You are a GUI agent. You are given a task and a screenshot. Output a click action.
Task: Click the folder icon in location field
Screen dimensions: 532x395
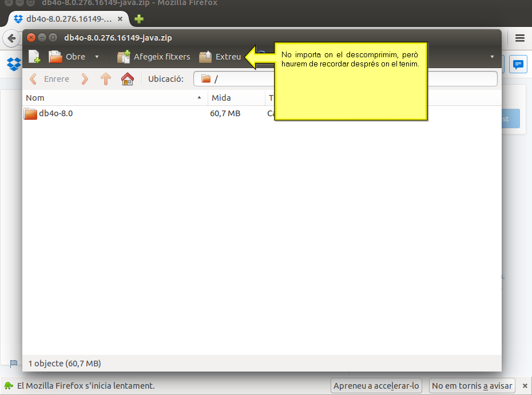pos(206,79)
